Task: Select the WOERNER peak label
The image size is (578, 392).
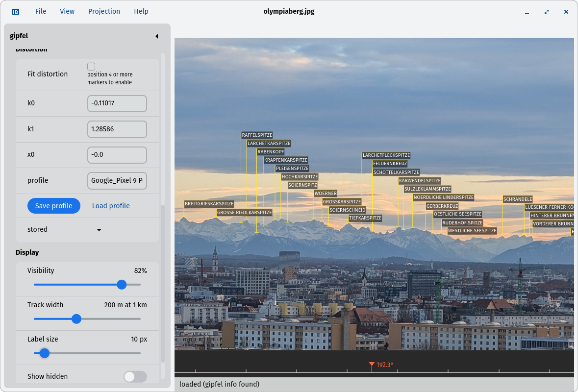Action: [x=326, y=194]
